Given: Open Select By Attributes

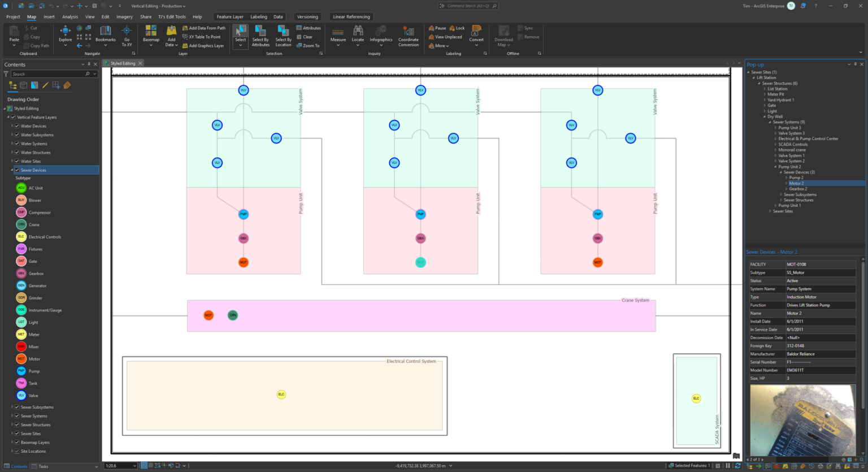Looking at the screenshot, I should tap(261, 35).
